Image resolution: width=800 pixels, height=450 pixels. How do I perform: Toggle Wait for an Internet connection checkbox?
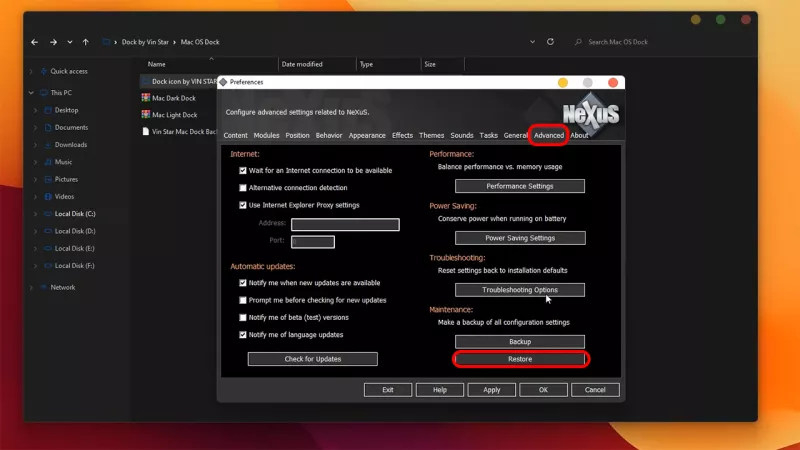click(243, 171)
